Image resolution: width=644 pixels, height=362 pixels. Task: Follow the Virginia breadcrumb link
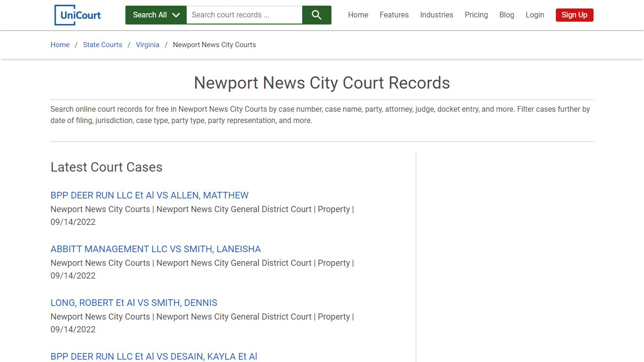coord(148,45)
